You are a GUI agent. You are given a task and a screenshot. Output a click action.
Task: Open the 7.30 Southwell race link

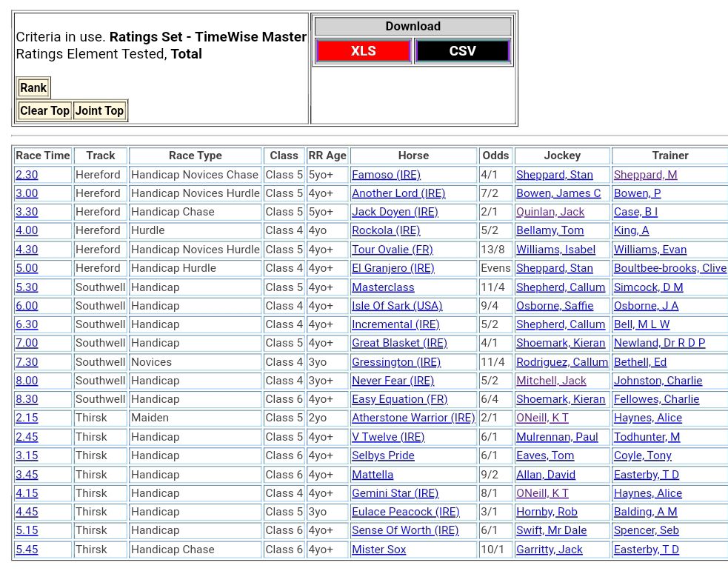click(27, 362)
